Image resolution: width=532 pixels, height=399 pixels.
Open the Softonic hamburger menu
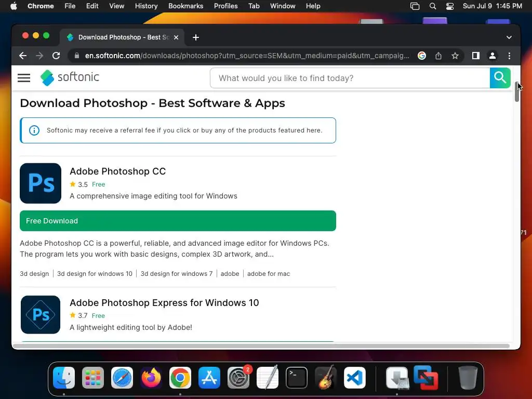tap(24, 78)
